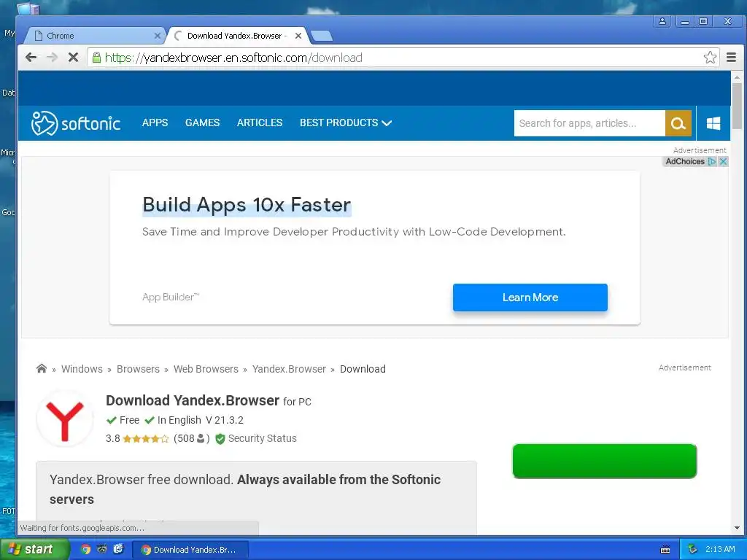Open a new tab button
Viewport: 747px width, 560px height.
click(322, 36)
